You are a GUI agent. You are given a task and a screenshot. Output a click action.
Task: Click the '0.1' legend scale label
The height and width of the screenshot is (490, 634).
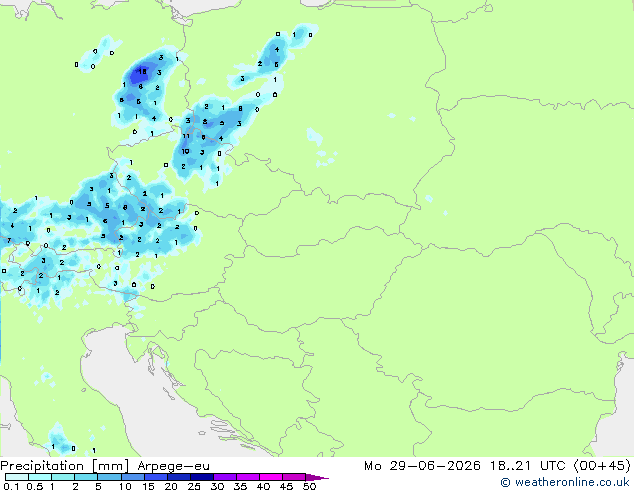click(x=11, y=486)
